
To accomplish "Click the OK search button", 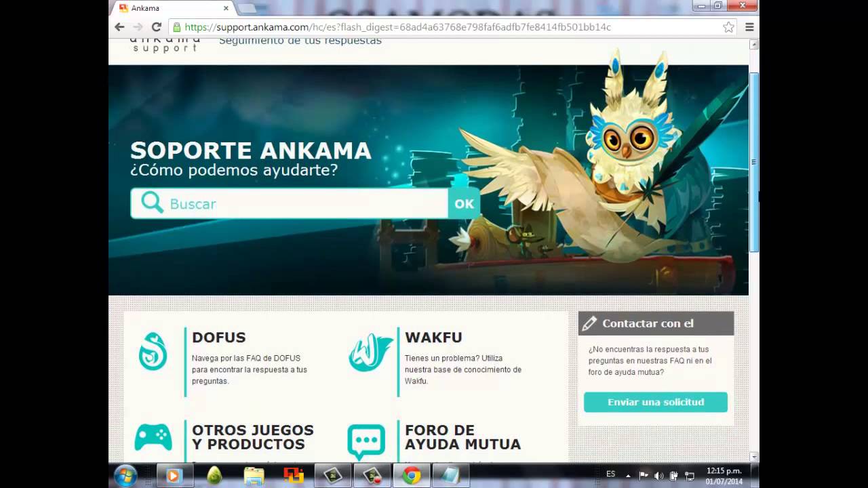I will pyautogui.click(x=464, y=203).
